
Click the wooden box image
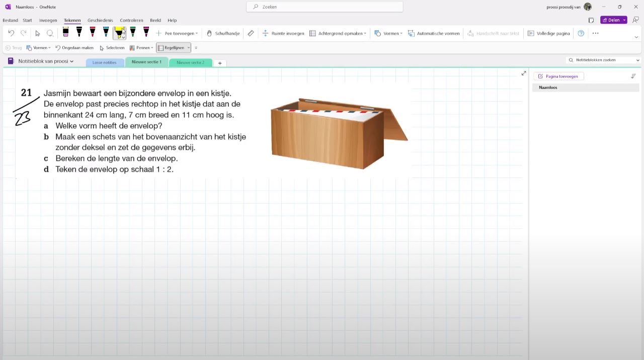pyautogui.click(x=339, y=134)
